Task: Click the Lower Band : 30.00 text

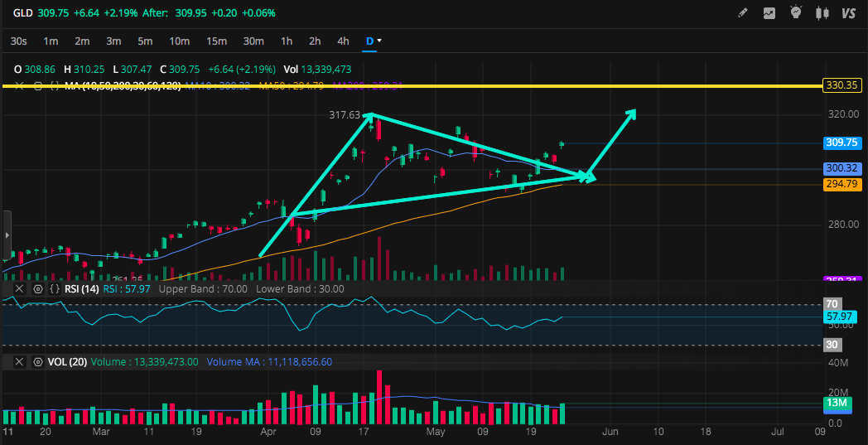Action: [298, 288]
